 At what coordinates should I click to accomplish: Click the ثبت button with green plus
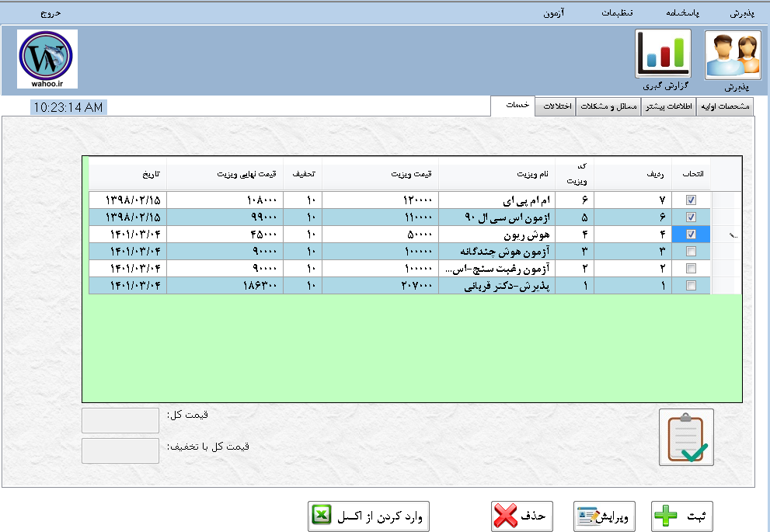[681, 516]
